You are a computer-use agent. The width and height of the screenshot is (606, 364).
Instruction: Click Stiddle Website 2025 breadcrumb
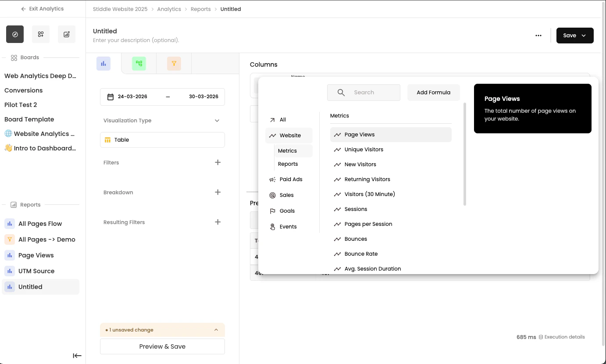point(121,9)
